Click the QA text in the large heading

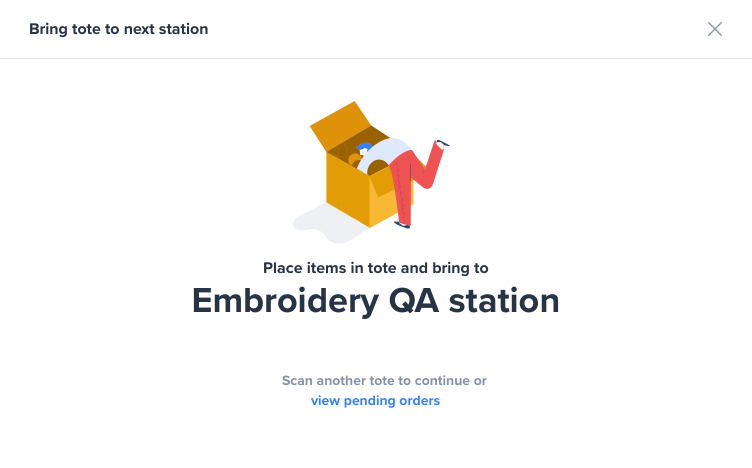(x=413, y=301)
